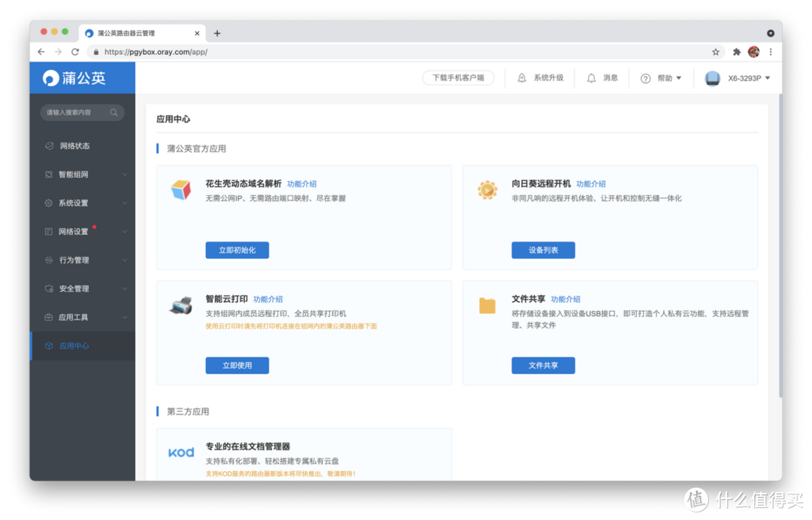Click the 向日葵 sunflower icon
The width and height of the screenshot is (812, 520).
point(487,190)
